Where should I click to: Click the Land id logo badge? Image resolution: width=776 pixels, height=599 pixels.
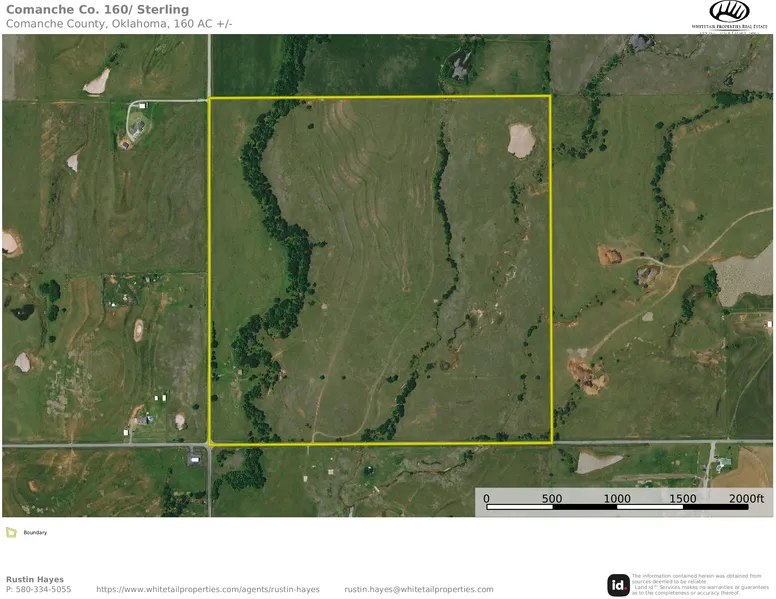tap(618, 584)
